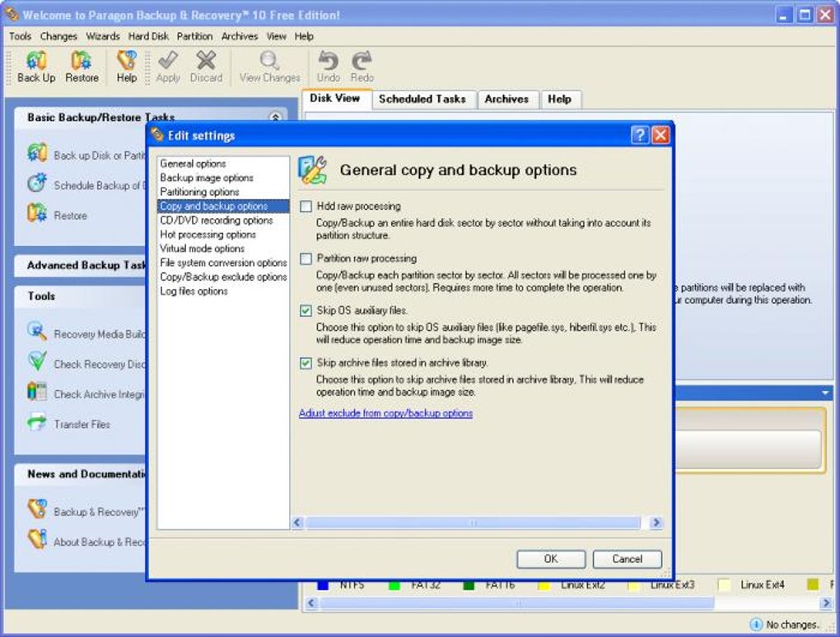Viewport: 840px width, 637px height.
Task: Click the About Backup & Recovery icon
Action: click(x=37, y=539)
